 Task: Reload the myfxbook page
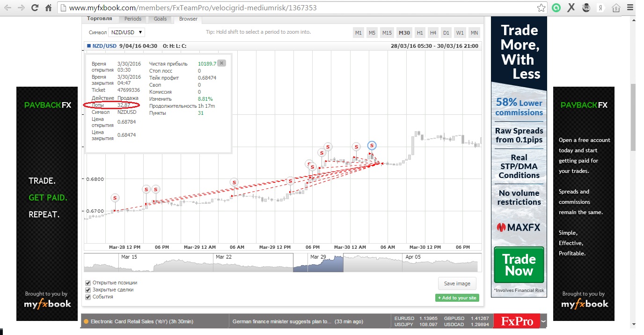pyautogui.click(x=35, y=8)
